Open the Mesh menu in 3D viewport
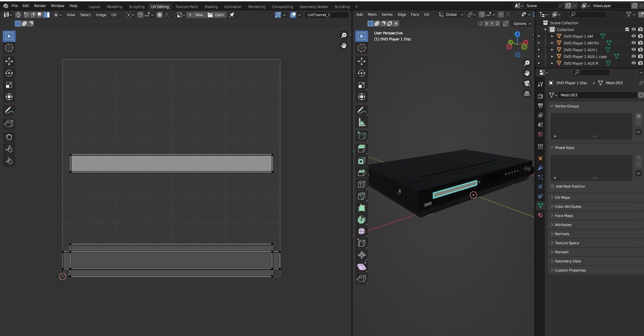Viewport: 644px width, 336px height. [372, 14]
